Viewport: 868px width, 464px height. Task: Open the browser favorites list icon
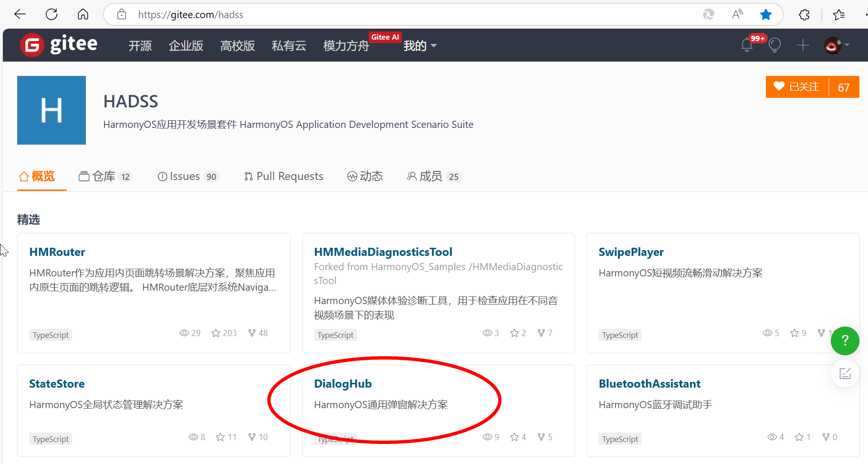pos(839,14)
